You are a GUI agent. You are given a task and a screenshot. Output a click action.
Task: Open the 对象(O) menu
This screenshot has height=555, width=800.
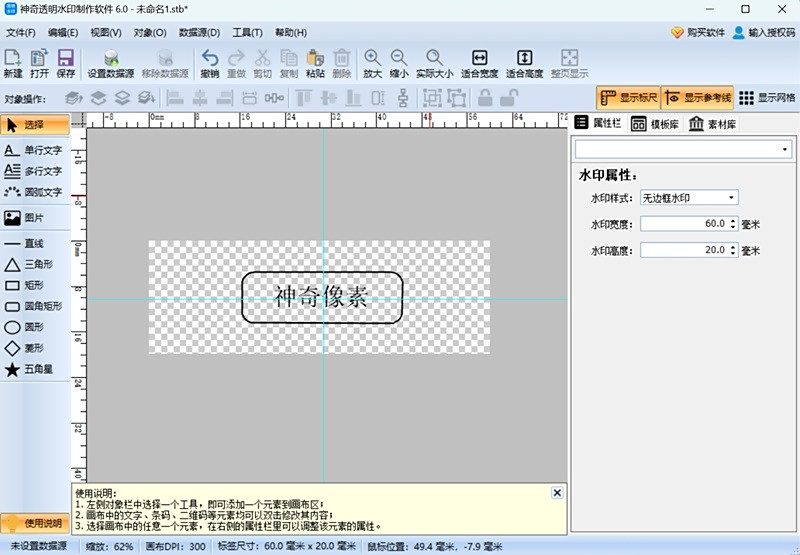[x=150, y=33]
